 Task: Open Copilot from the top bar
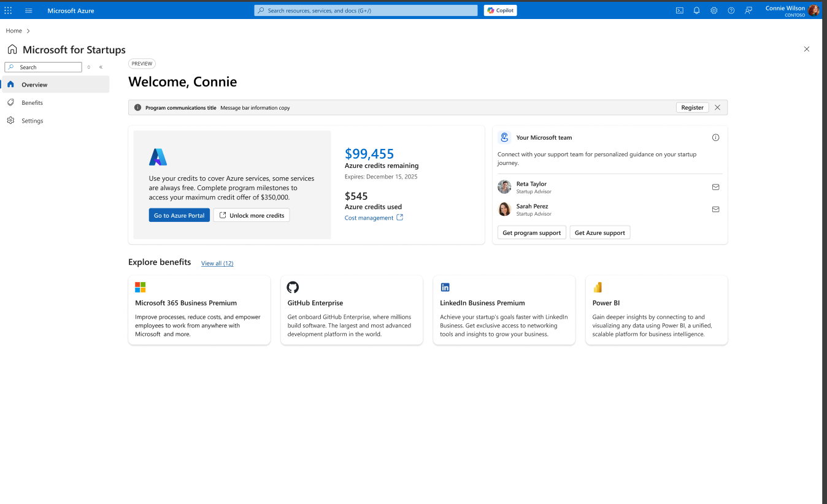(x=500, y=10)
